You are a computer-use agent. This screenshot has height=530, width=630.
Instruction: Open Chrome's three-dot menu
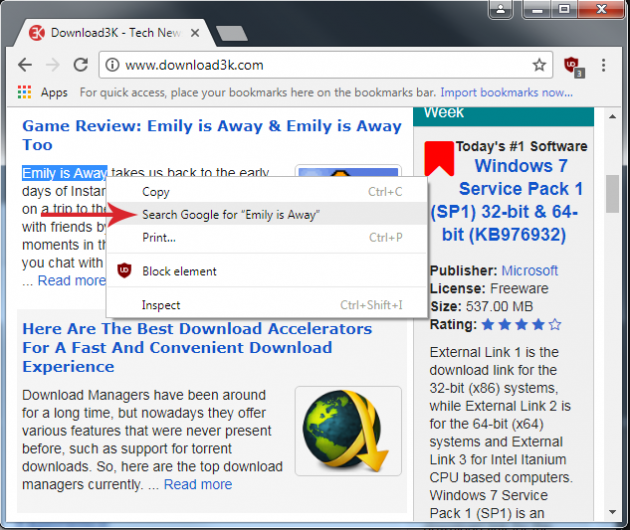click(603, 65)
